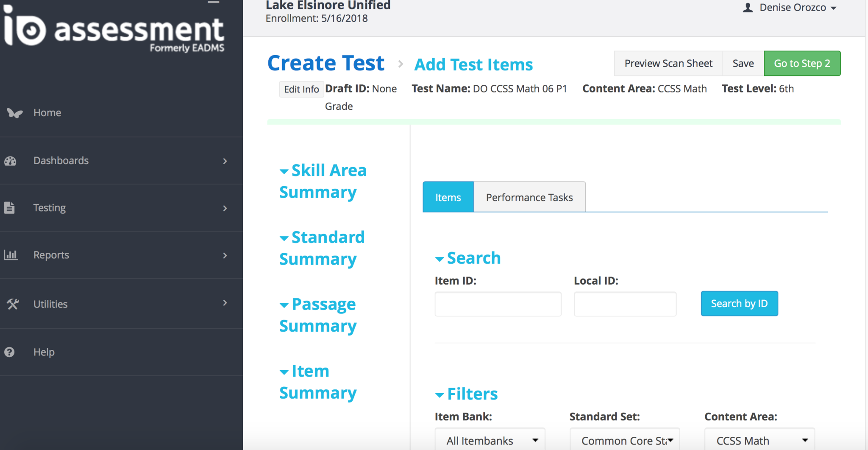Viewport: 868px width, 450px height.
Task: Click the Home butterfly icon
Action: (x=14, y=113)
